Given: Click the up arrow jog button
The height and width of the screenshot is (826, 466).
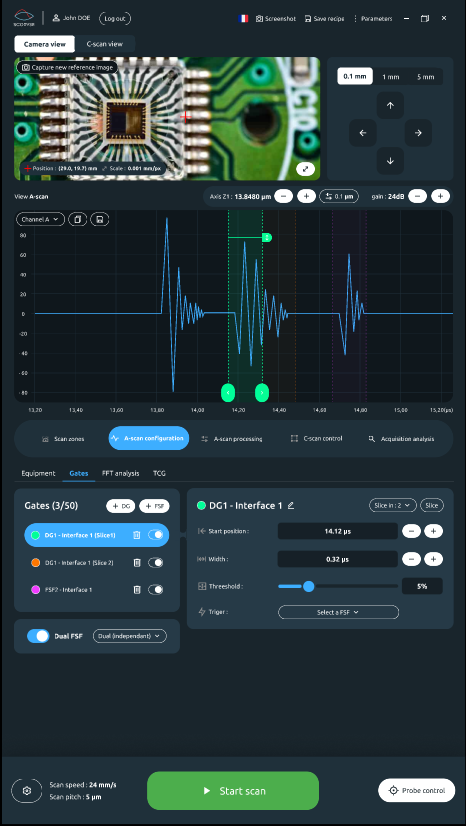Looking at the screenshot, I should click(390, 105).
